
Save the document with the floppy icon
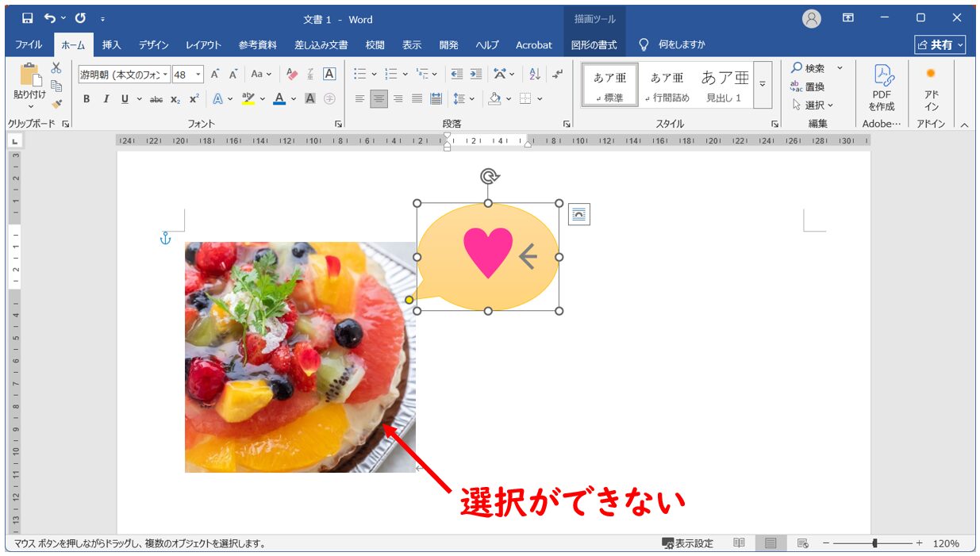(x=27, y=18)
